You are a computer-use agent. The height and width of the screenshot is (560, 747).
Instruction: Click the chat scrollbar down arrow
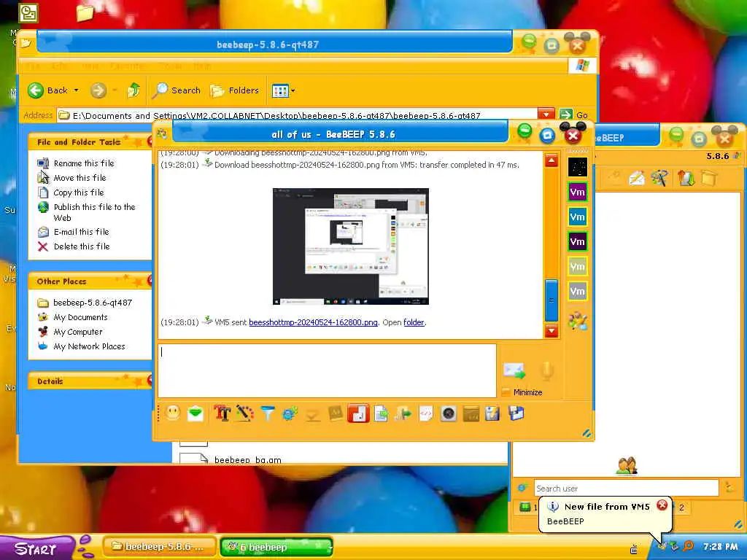[x=551, y=330]
